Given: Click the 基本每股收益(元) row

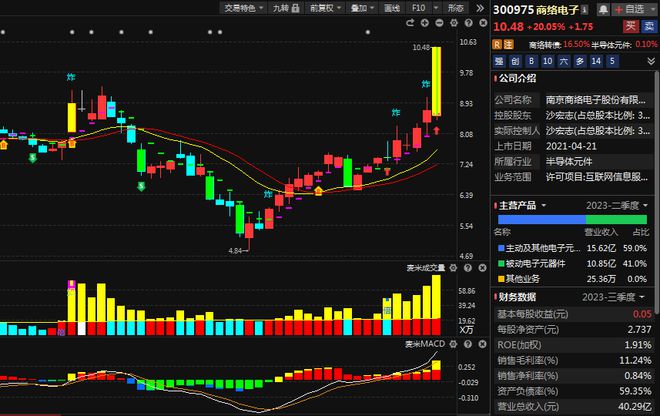Looking at the screenshot, I should (574, 314).
